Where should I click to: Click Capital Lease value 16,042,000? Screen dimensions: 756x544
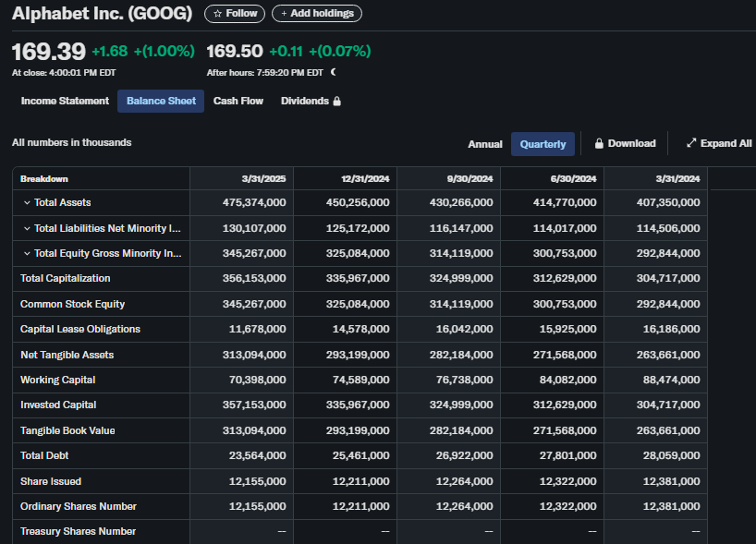click(464, 329)
